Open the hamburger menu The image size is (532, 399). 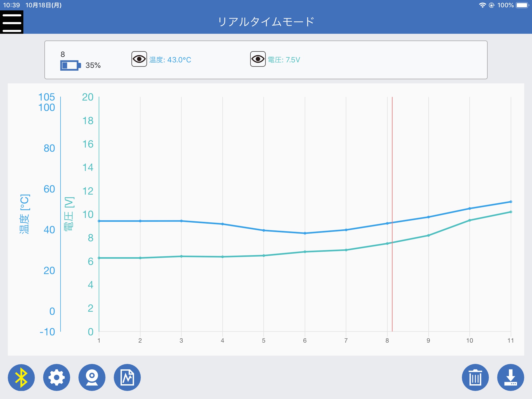click(x=12, y=22)
